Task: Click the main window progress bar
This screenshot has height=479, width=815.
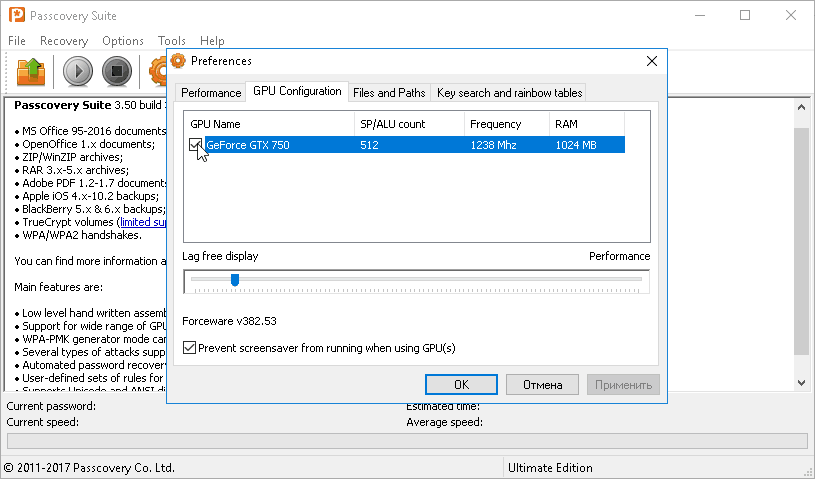Action: (x=407, y=441)
